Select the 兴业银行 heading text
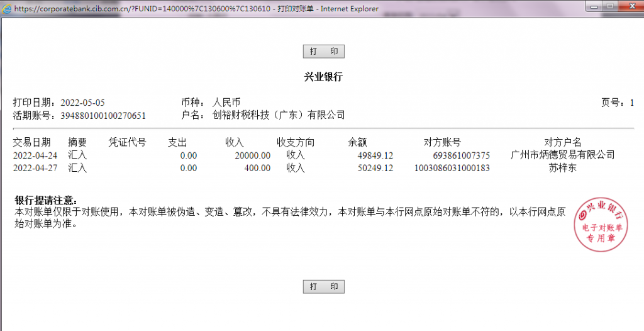Screen dimensions: 644x331 click(323, 77)
